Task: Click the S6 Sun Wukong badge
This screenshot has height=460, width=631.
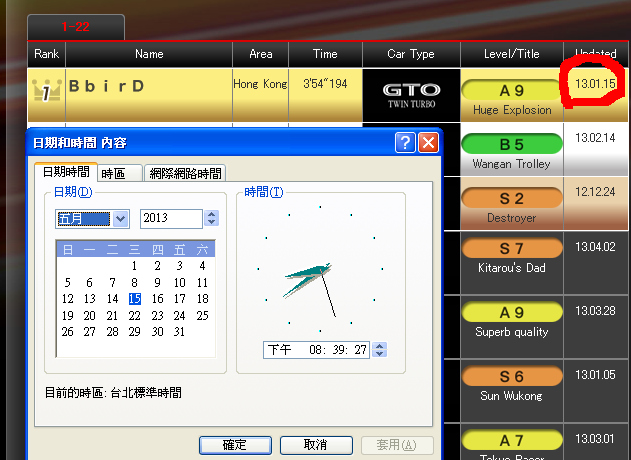Action: click(x=511, y=376)
